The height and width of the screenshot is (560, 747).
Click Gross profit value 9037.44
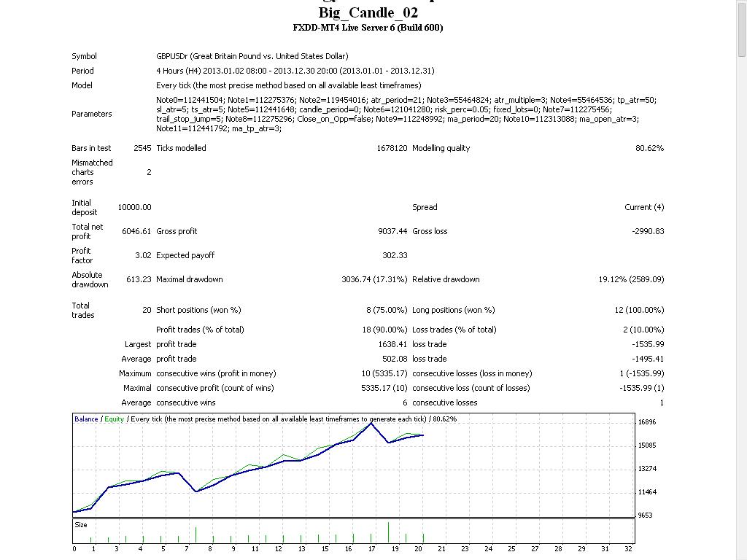click(392, 231)
